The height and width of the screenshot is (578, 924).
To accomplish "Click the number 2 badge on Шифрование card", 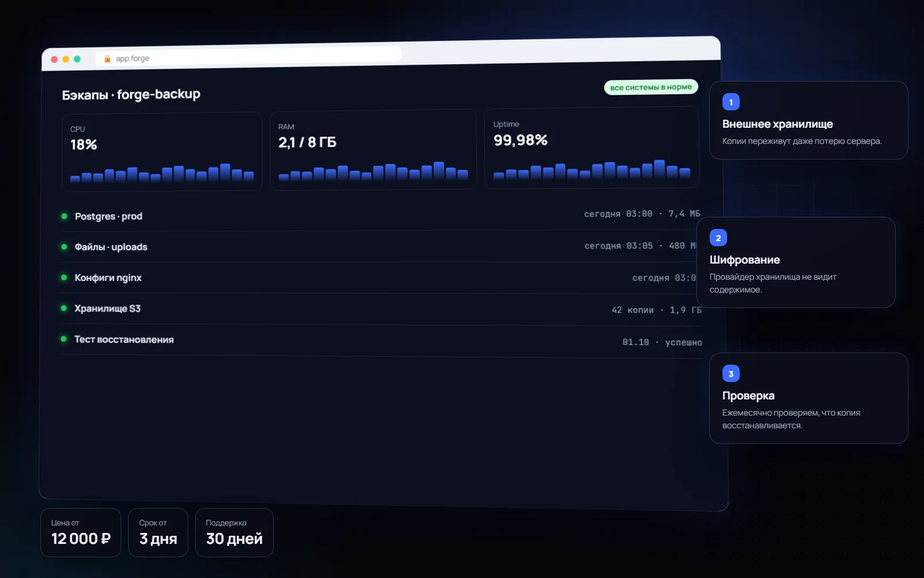I will 718,238.
